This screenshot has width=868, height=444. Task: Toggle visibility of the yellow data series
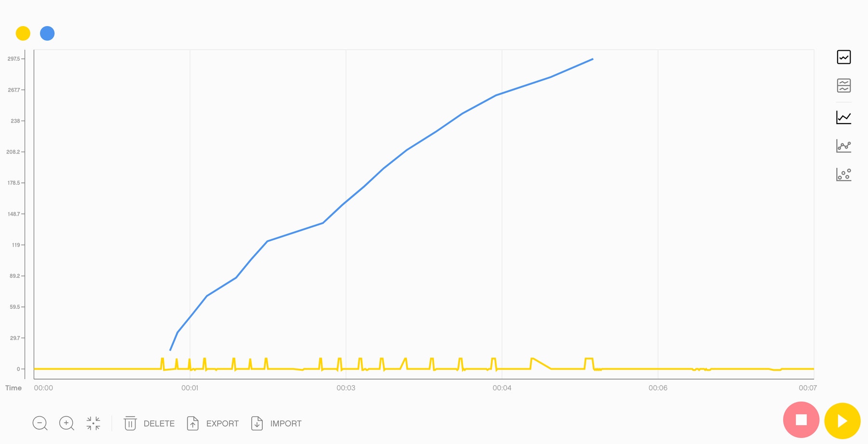tap(22, 33)
